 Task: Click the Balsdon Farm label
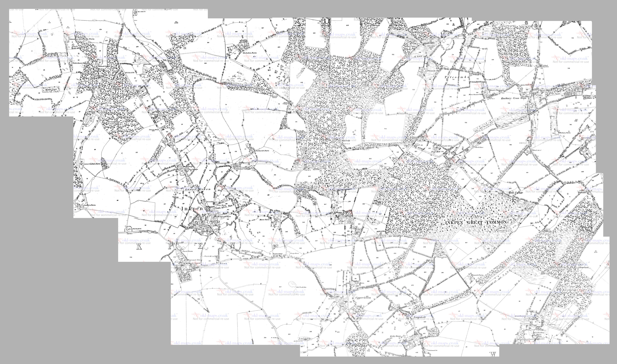click(250, 53)
